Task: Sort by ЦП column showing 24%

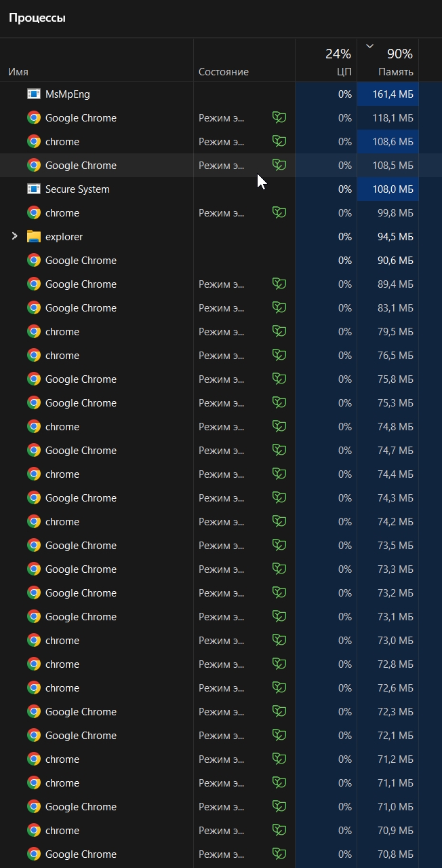Action: [326, 60]
